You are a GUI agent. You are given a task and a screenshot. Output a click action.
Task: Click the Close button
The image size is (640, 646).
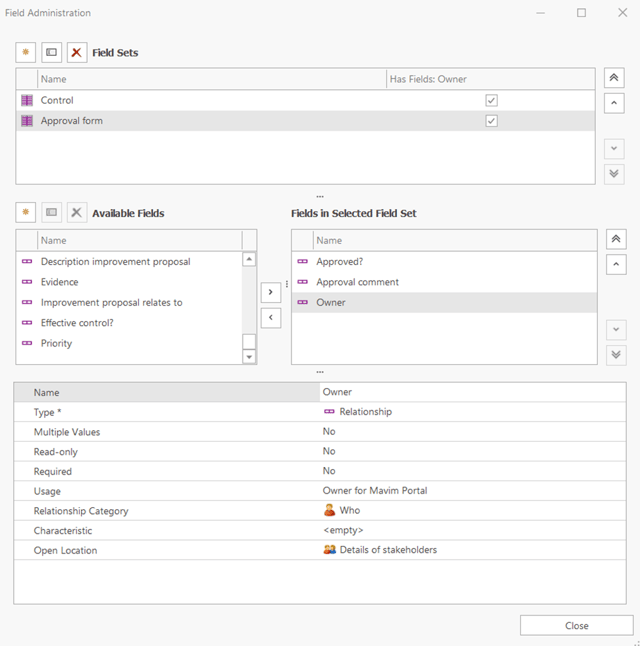pos(576,625)
